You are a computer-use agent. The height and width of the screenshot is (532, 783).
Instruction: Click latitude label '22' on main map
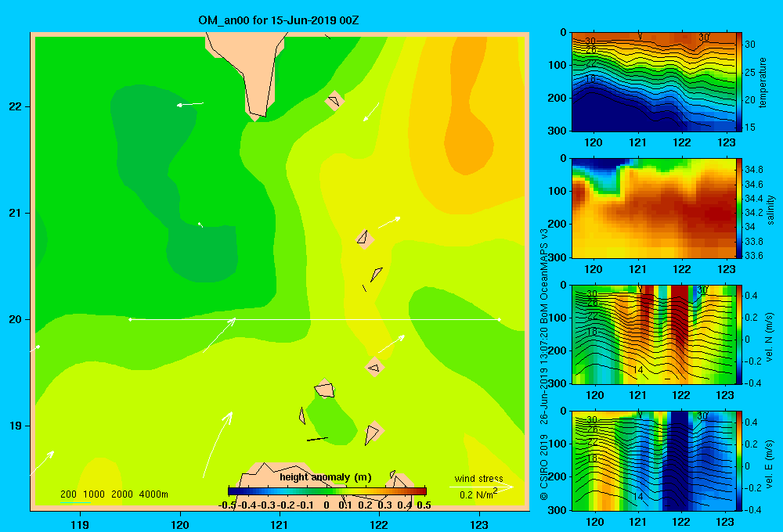coord(16,106)
